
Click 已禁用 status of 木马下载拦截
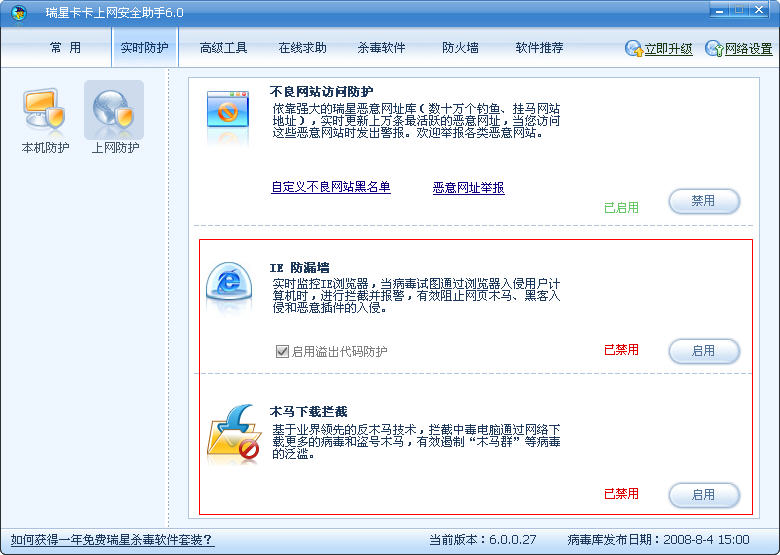point(621,494)
